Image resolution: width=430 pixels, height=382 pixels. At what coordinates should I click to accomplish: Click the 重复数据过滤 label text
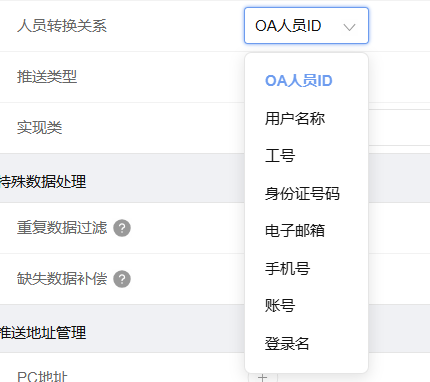coord(62,228)
